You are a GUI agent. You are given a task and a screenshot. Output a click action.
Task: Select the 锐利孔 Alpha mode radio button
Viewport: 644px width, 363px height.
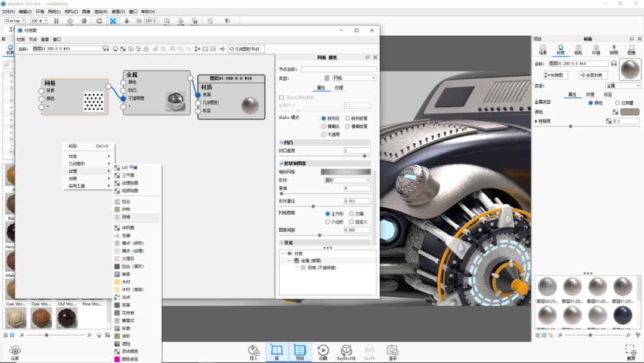(324, 118)
